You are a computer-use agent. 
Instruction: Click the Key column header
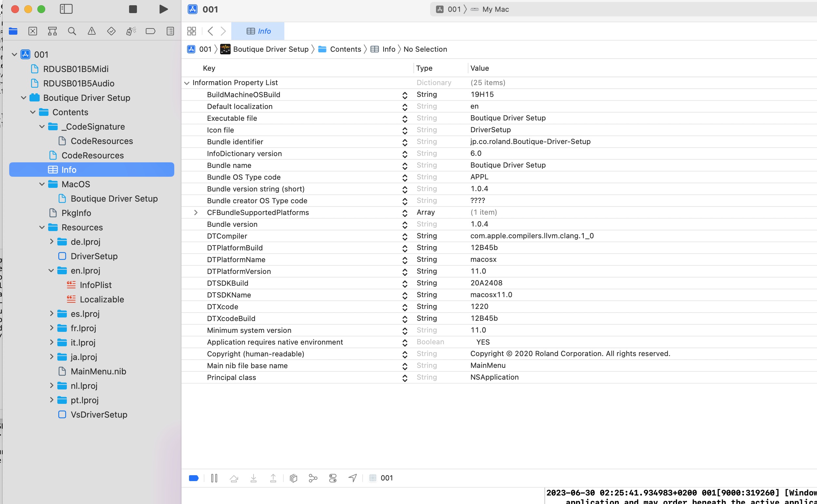click(209, 68)
